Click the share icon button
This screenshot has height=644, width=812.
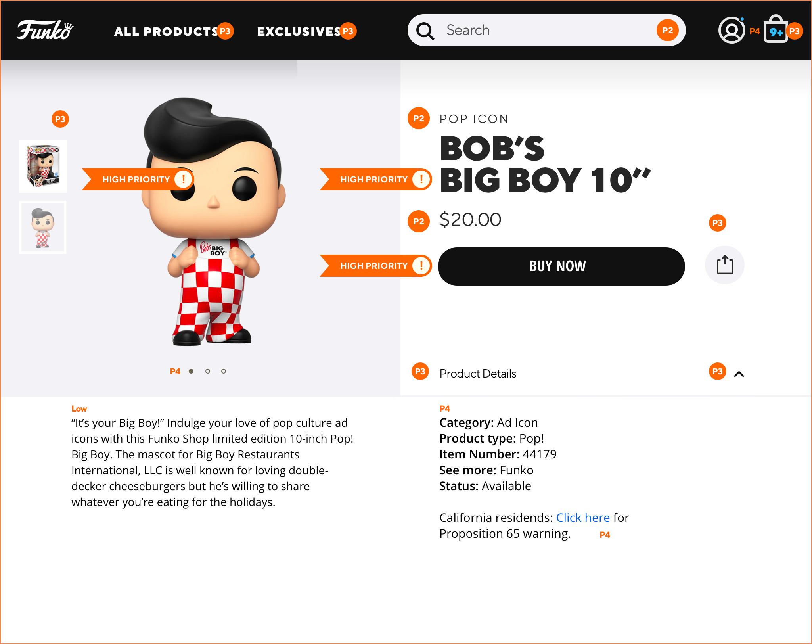725,265
